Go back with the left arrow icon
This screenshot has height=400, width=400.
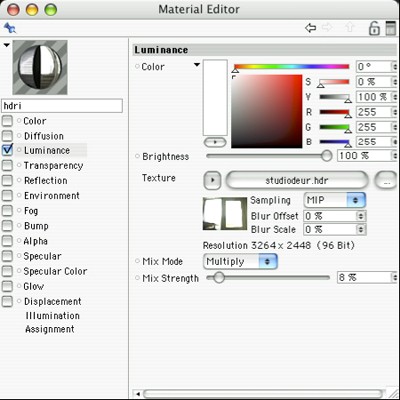click(x=310, y=28)
